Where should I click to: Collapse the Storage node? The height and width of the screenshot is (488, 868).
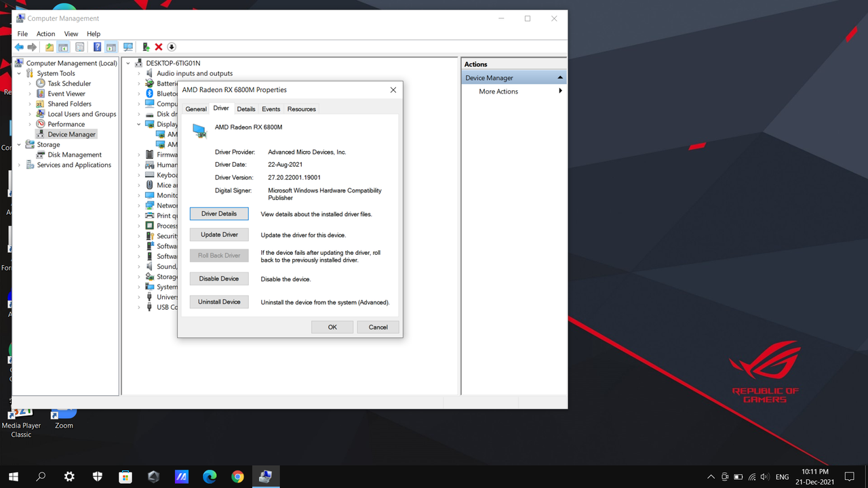19,144
